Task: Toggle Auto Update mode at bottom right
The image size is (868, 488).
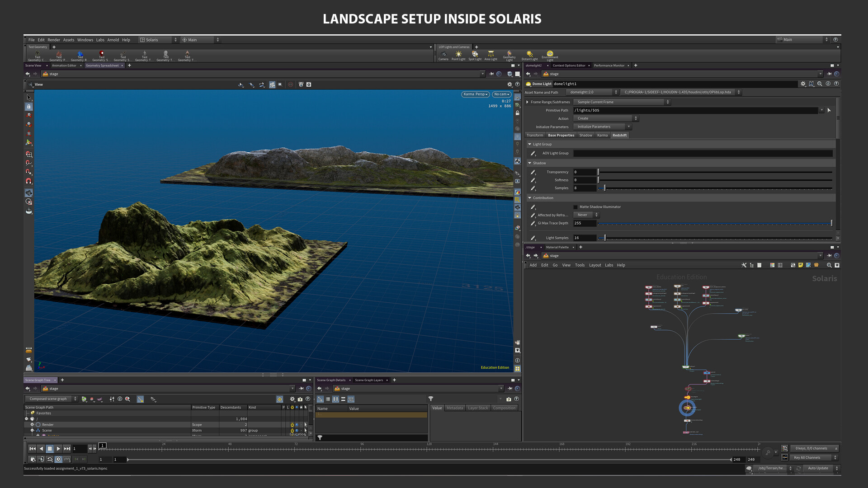Action: pyautogui.click(x=818, y=468)
